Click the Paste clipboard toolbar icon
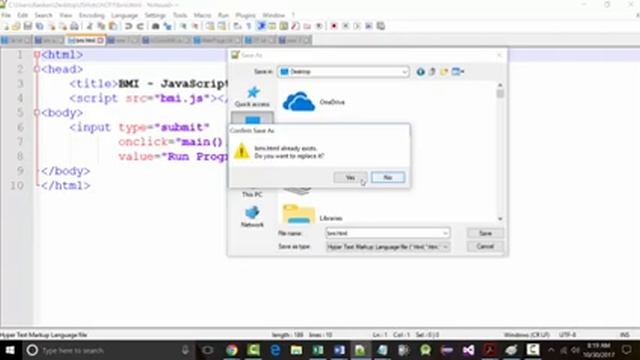The height and width of the screenshot is (360, 640). (x=113, y=26)
